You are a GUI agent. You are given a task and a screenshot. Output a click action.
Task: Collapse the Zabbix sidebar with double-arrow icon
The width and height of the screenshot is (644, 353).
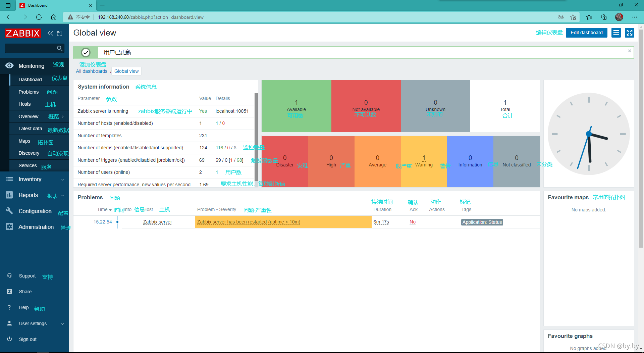(x=50, y=33)
